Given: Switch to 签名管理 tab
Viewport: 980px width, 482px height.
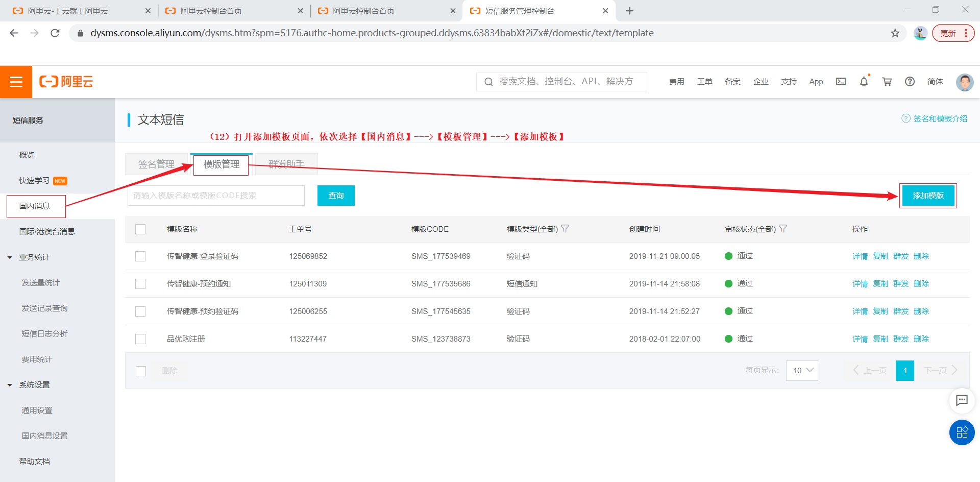Looking at the screenshot, I should click(156, 164).
